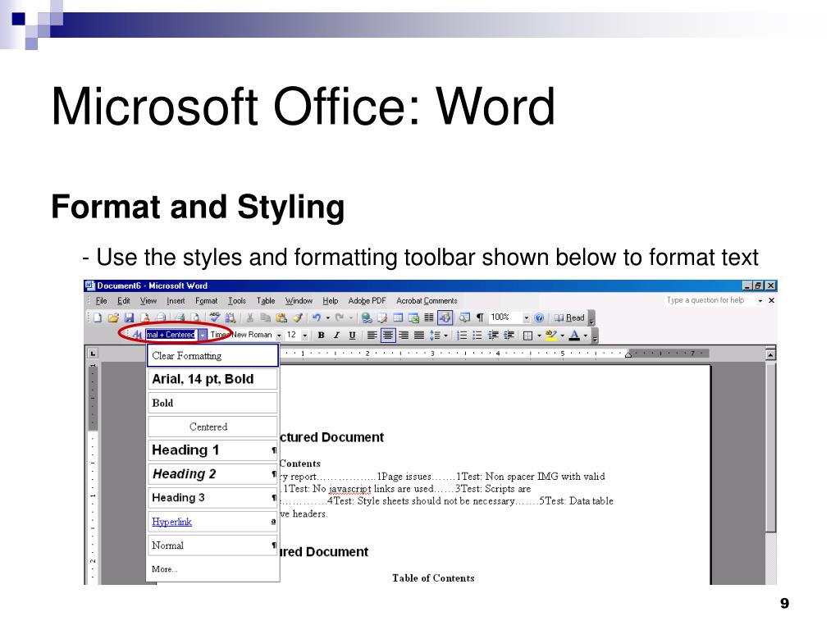Apply the Heading 2 style

pyautogui.click(x=212, y=474)
